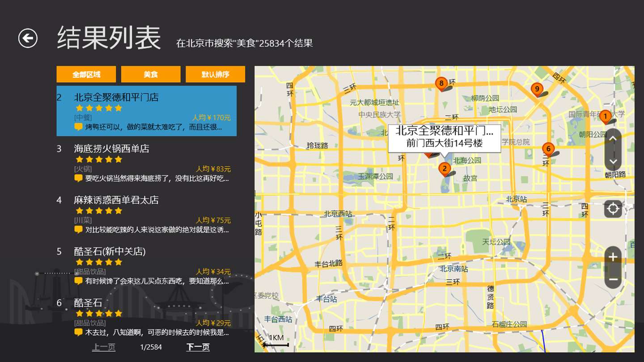Click 故宫 label on the map
The width and height of the screenshot is (644, 362).
(x=470, y=178)
